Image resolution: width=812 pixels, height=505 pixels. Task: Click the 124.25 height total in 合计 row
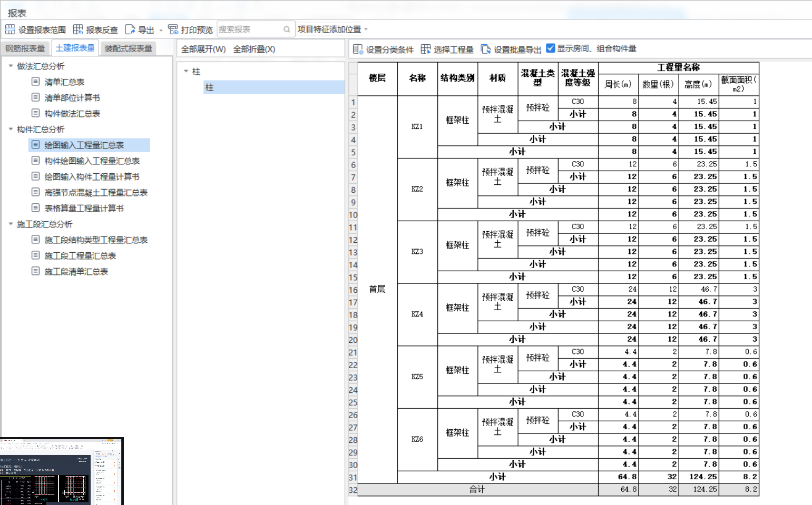coord(699,489)
